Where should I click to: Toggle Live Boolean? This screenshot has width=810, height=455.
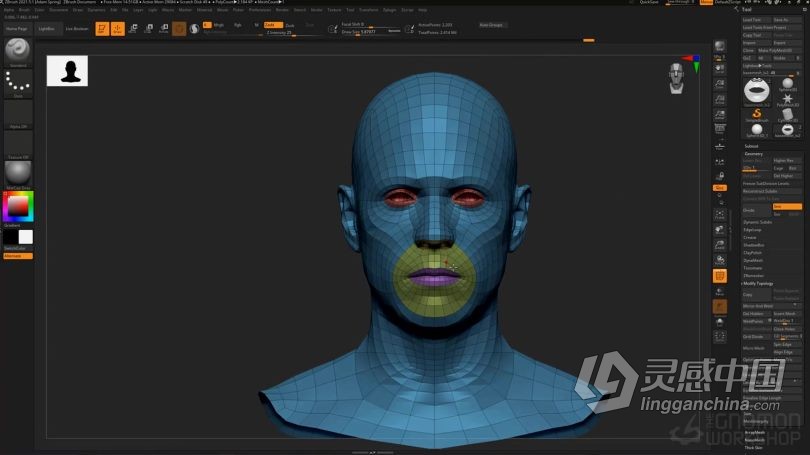pyautogui.click(x=77, y=29)
